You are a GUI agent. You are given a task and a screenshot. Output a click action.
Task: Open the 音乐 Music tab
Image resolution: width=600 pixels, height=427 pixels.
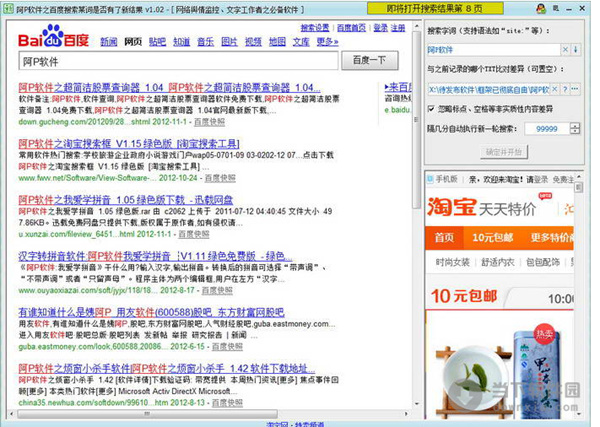point(205,42)
